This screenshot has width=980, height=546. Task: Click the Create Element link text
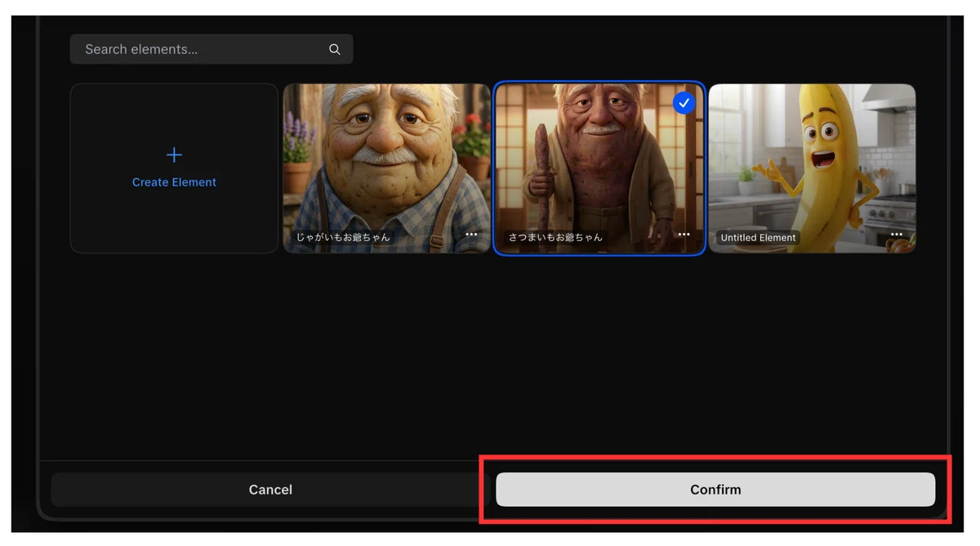tap(174, 182)
